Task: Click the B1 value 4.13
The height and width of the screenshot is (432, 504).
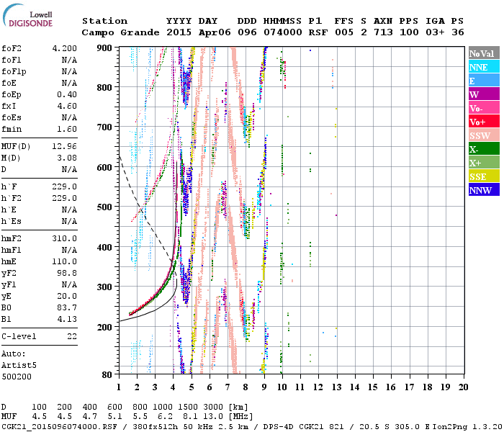Action: (67, 319)
